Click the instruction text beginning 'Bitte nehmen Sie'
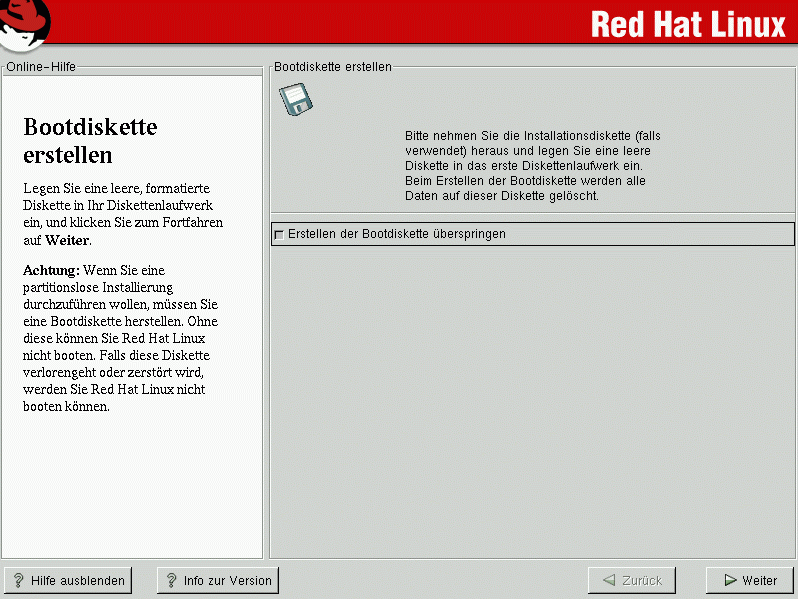This screenshot has height=599, width=798. tap(532, 165)
